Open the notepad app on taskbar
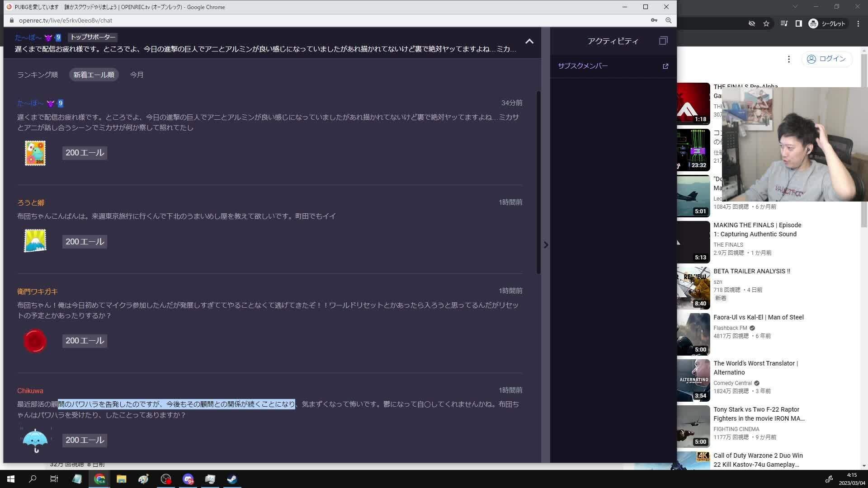868x488 pixels. coord(77,479)
